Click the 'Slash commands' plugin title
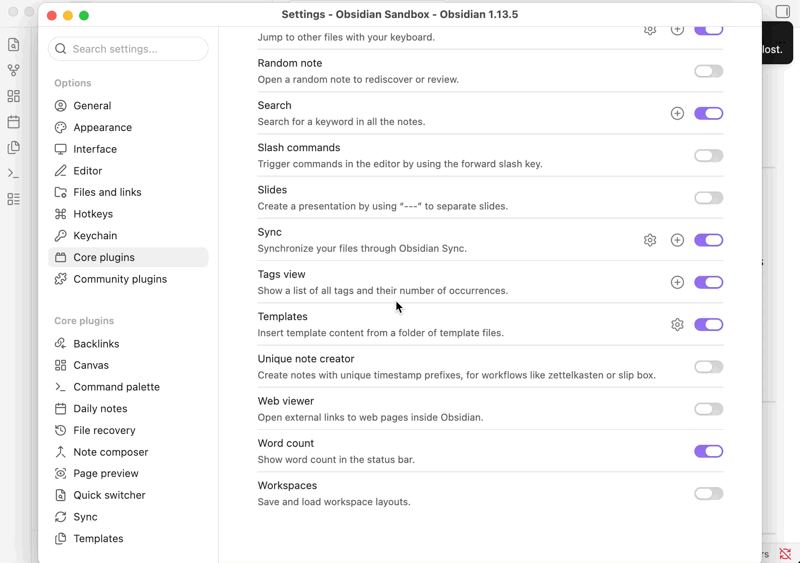Screen dimensions: 800x563 (x=298, y=148)
